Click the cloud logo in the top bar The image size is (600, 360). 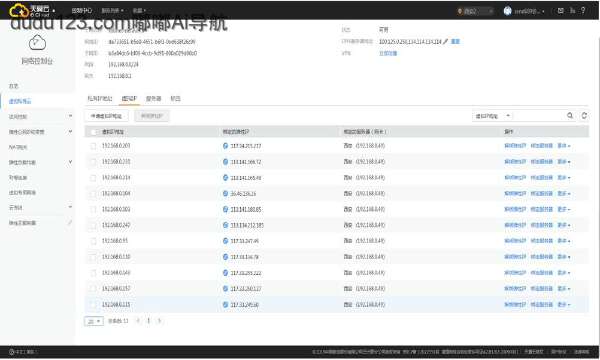pos(19,10)
